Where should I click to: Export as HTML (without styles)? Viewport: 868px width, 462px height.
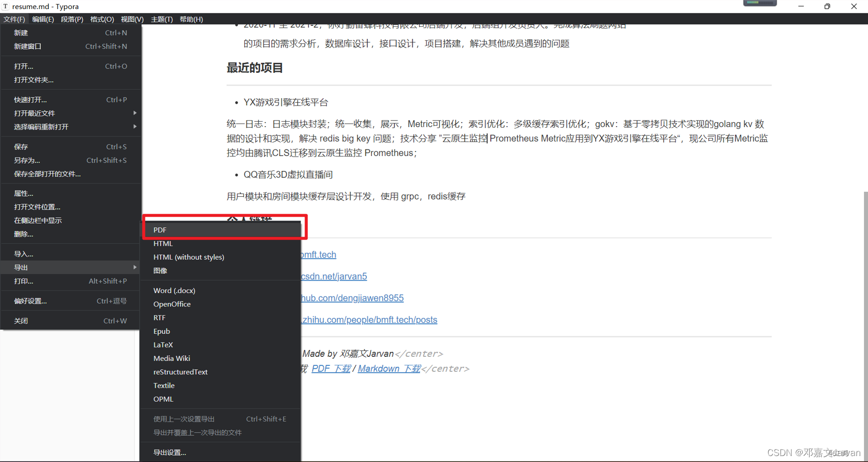pyautogui.click(x=221, y=257)
